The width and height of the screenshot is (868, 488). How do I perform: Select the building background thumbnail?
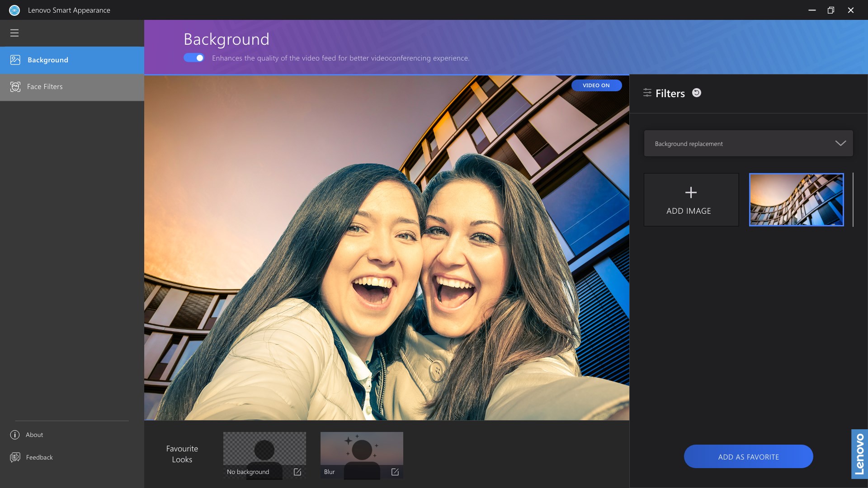click(796, 200)
